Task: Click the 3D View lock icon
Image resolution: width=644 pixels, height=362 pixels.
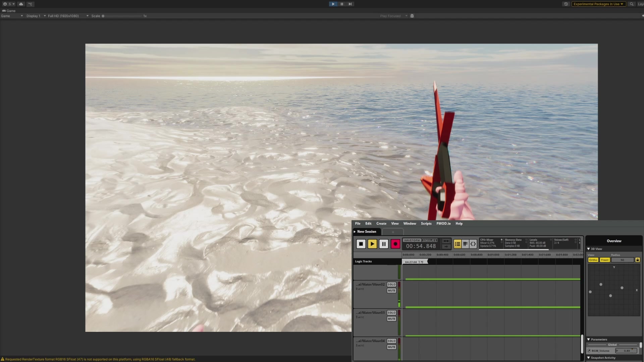Action: coord(637,260)
